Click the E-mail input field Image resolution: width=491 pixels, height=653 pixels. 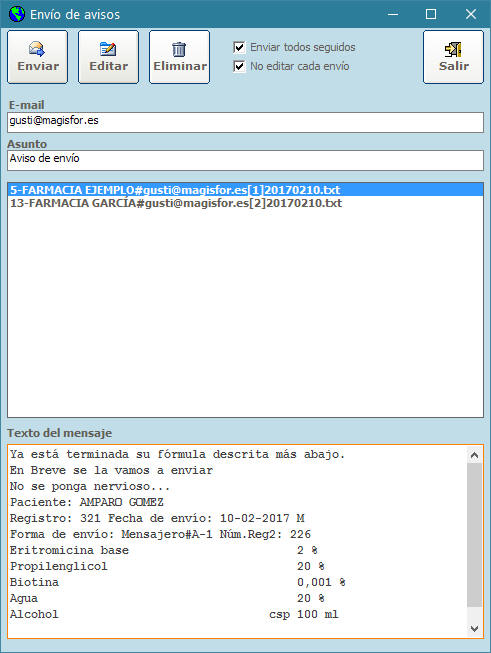point(245,122)
